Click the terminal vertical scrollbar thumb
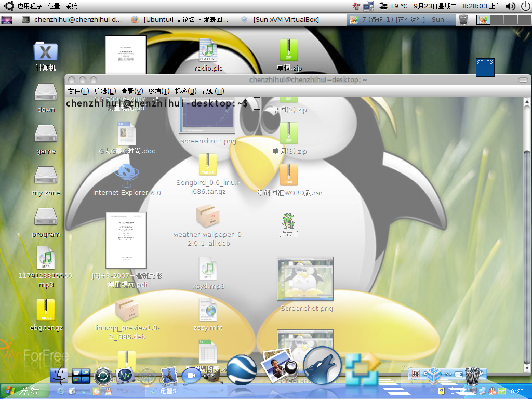This screenshot has width=532, height=399. tap(527, 257)
